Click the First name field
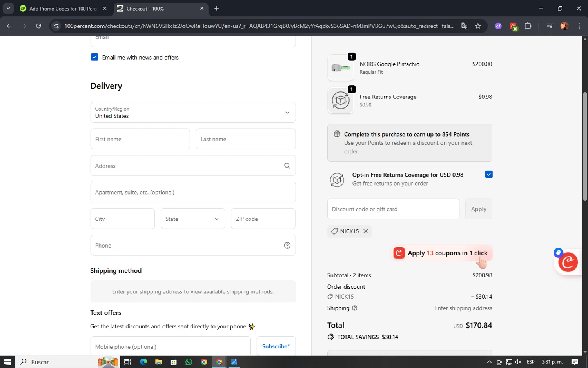This screenshot has height=368, width=588. click(140, 139)
